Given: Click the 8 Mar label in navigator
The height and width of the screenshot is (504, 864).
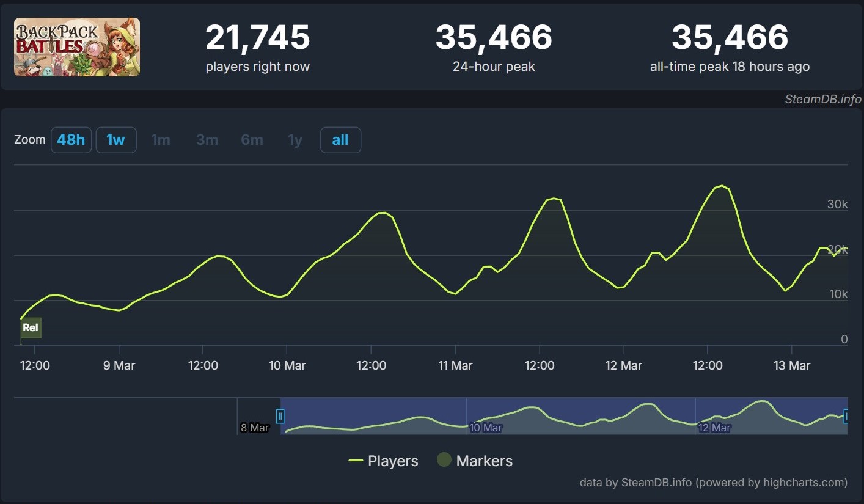Looking at the screenshot, I should tap(254, 428).
